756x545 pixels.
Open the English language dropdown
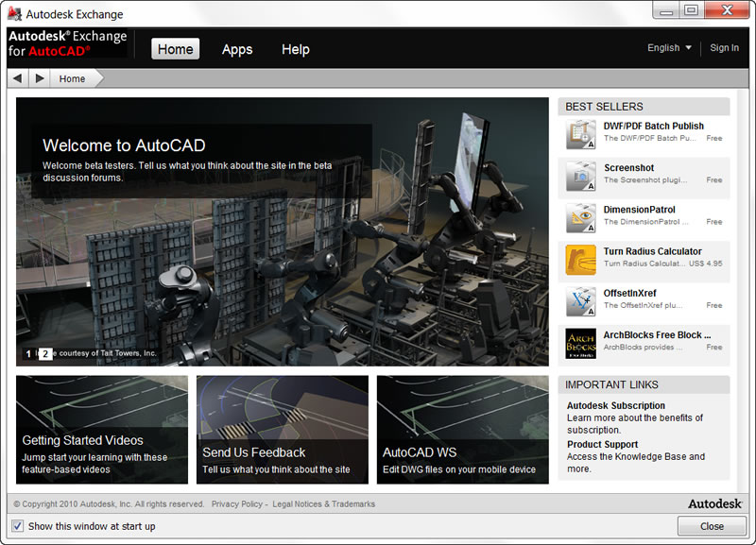point(668,47)
